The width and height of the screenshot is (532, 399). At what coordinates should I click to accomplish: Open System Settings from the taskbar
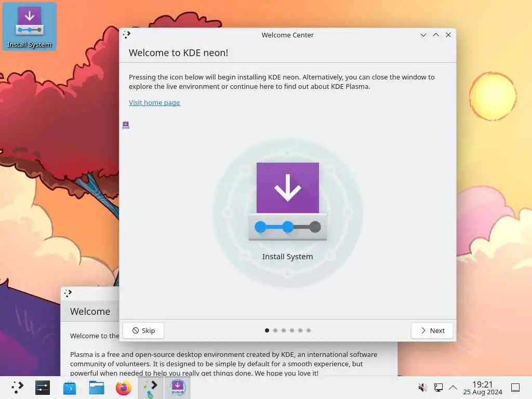click(x=43, y=388)
